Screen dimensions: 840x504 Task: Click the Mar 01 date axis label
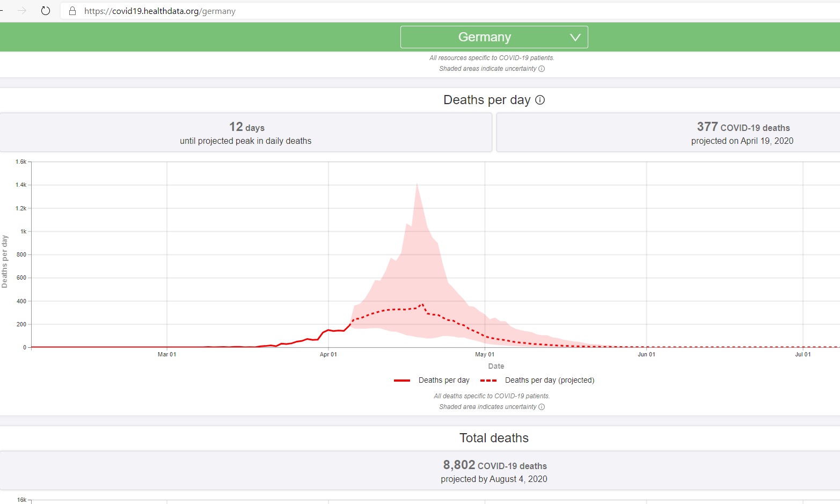(x=167, y=354)
